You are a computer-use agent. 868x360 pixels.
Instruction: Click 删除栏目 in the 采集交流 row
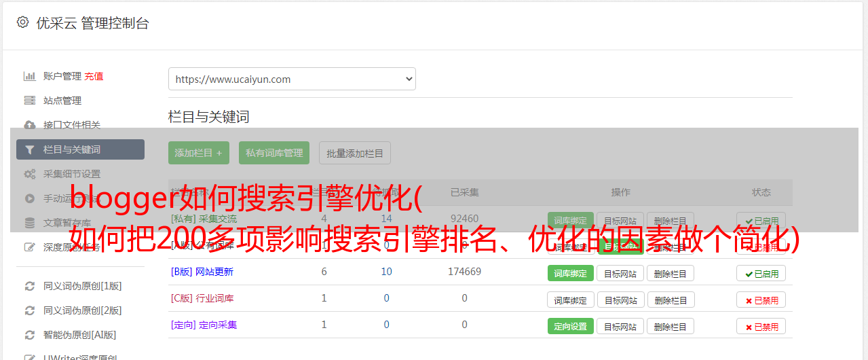point(671,221)
